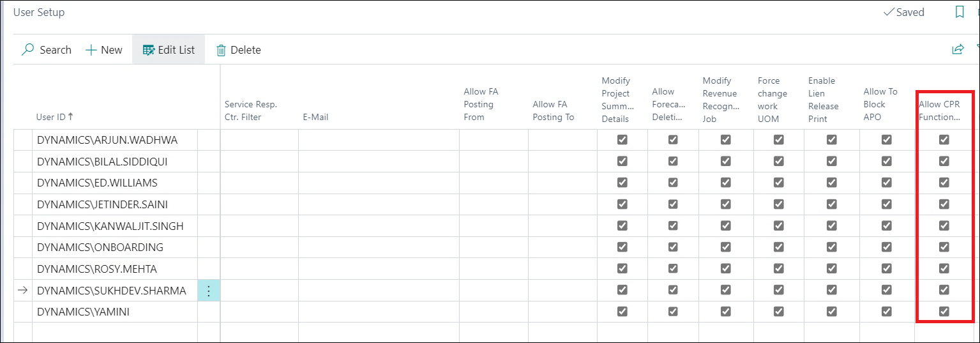Open Service Resp. Ctr. Filter column header
Screen dimensions: 980x343
click(251, 111)
